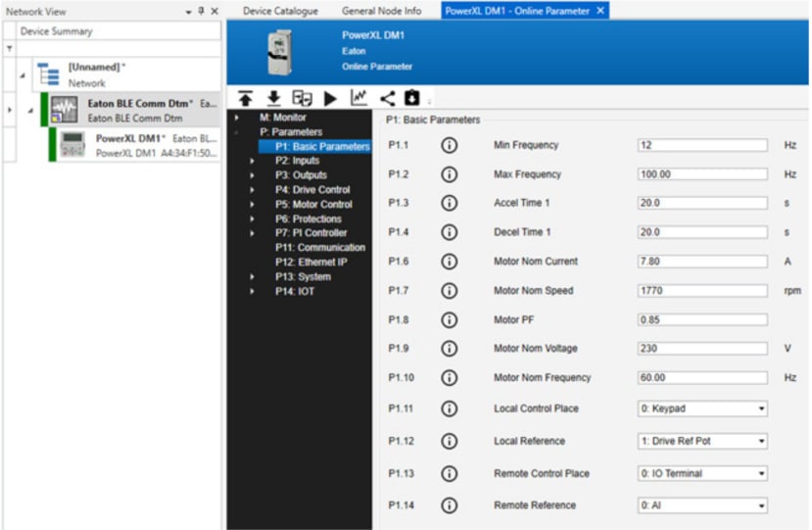Show info for P1.12 Local Reference
This screenshot has height=530, width=812.
(x=450, y=441)
